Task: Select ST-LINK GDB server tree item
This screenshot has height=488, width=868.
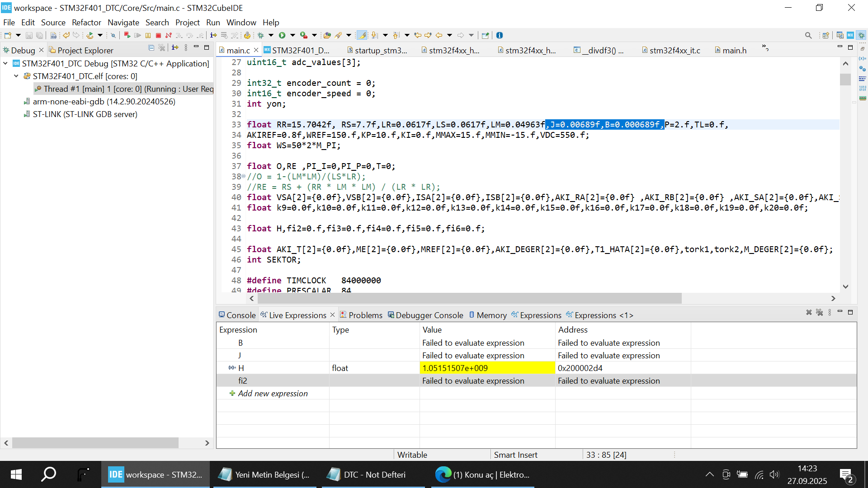Action: pos(81,114)
